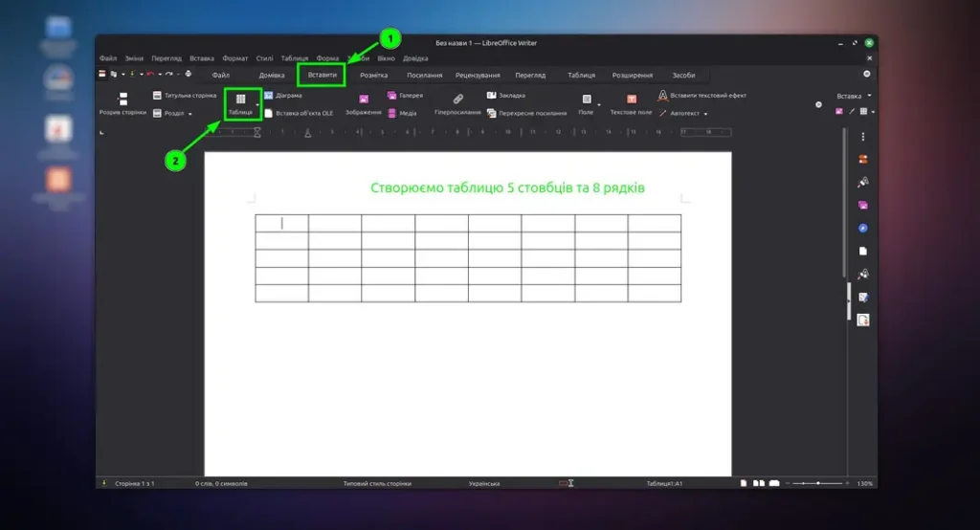This screenshot has width=980, height=530.
Task: Expand the arrow beside the small table icon
Action: click(x=873, y=112)
